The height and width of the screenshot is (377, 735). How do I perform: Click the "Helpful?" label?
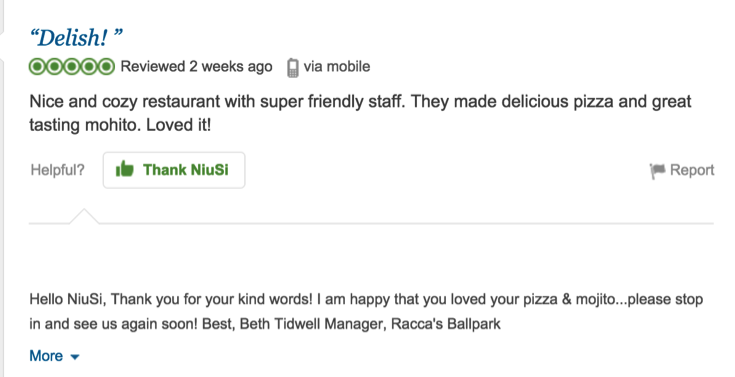click(58, 170)
